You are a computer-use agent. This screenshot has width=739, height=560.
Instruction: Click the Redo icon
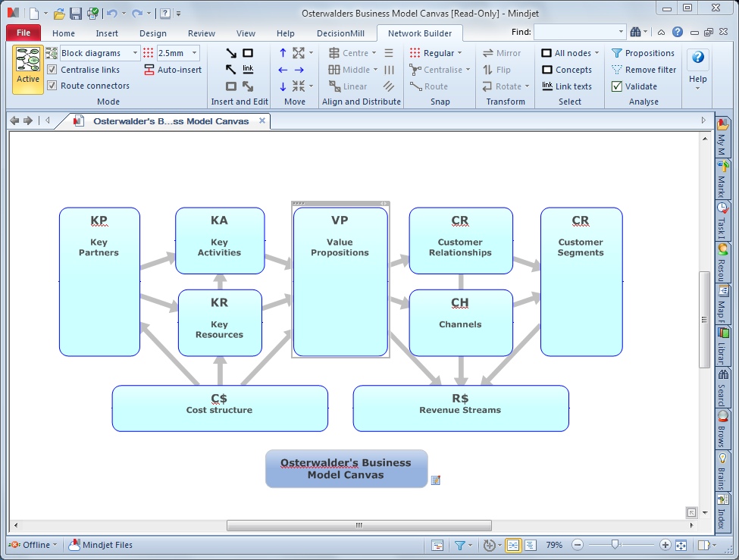coord(137,13)
